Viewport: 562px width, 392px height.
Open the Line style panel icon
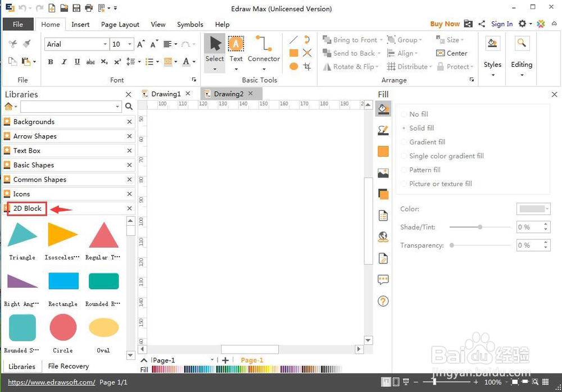383,130
